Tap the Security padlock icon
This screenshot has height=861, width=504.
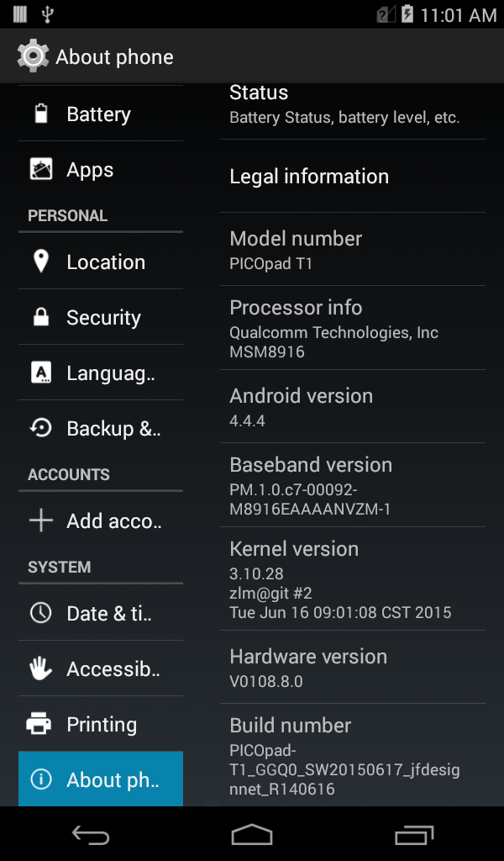(x=41, y=317)
